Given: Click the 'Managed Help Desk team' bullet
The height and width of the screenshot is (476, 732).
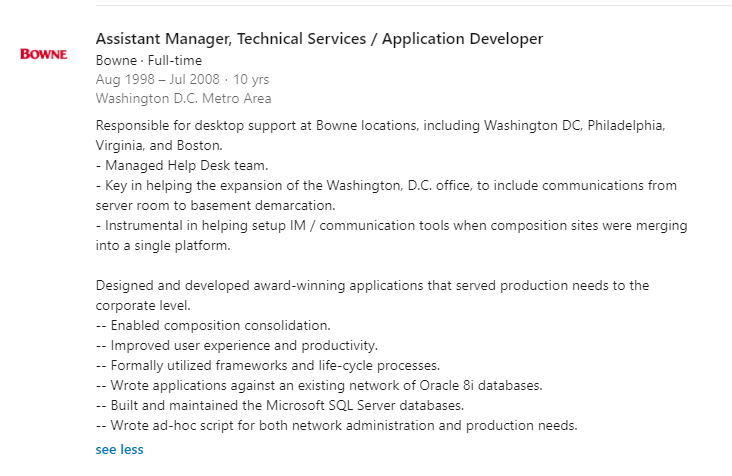Looking at the screenshot, I should pos(182,166).
